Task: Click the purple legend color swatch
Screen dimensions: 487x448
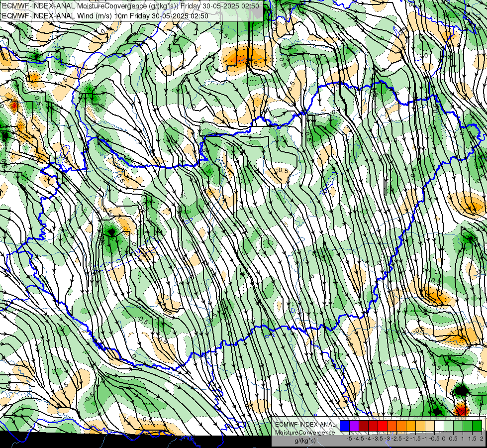Action: click(x=354, y=426)
